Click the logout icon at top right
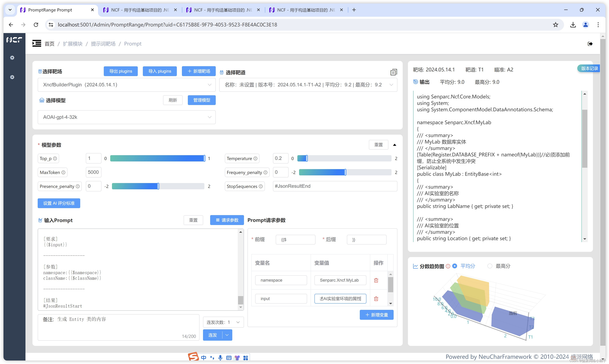This screenshot has height=364, width=609. pyautogui.click(x=590, y=44)
